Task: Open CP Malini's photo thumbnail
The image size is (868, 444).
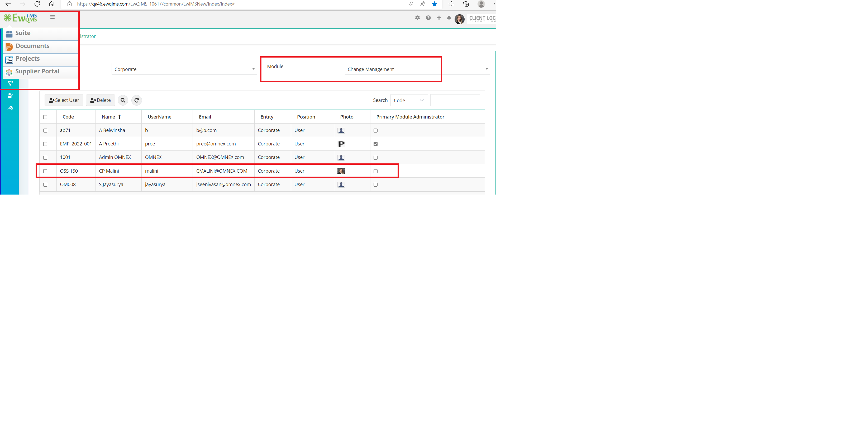Action: (x=341, y=171)
